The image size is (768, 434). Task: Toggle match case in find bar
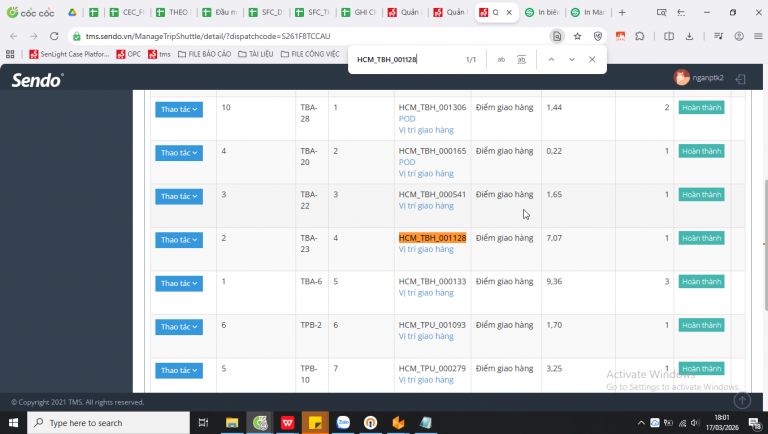point(501,59)
